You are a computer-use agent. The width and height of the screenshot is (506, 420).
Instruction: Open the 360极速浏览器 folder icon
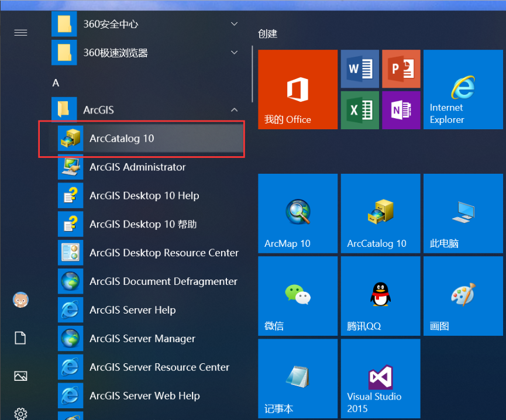[64, 52]
